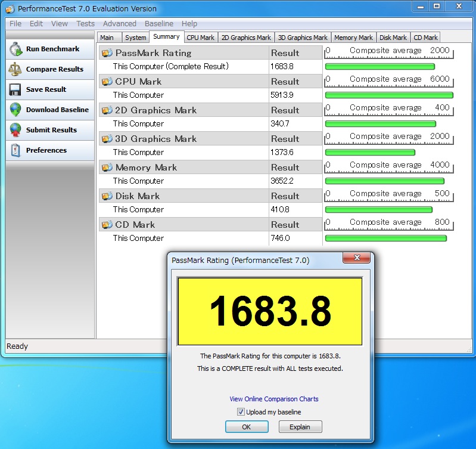Click the Submit Results globe icon
The height and width of the screenshot is (449, 476).
point(15,130)
